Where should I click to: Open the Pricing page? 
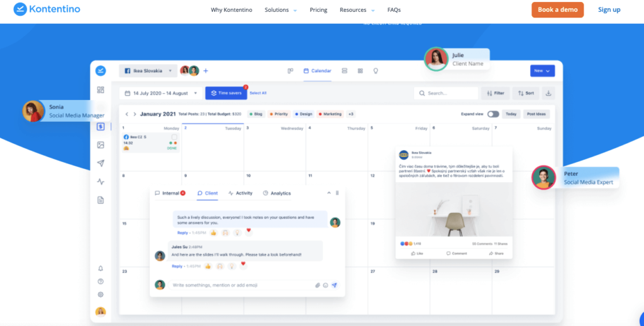pos(318,10)
